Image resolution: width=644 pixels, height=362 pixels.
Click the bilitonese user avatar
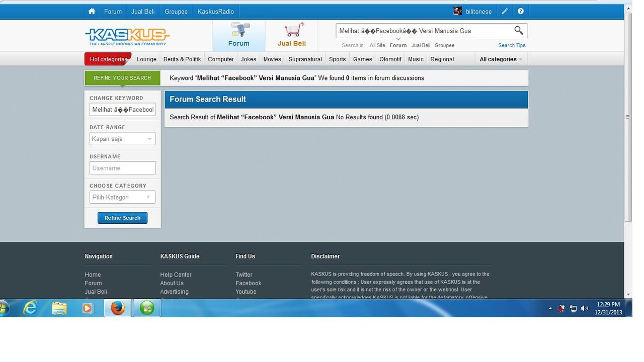click(x=457, y=11)
